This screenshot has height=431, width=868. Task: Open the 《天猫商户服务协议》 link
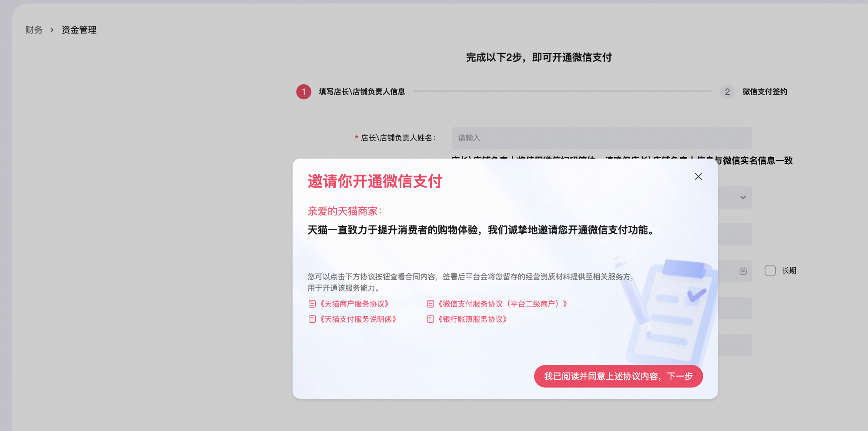tap(354, 304)
